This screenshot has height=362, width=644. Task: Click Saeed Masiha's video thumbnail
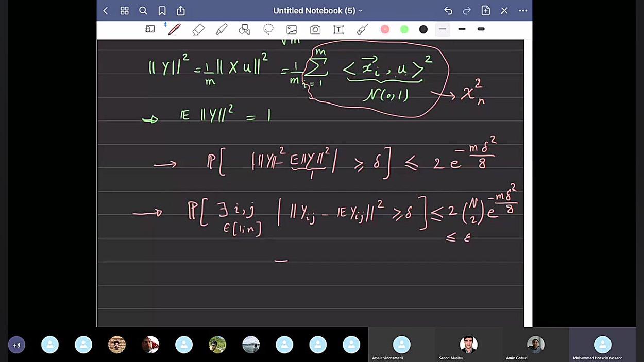pyautogui.click(x=469, y=344)
